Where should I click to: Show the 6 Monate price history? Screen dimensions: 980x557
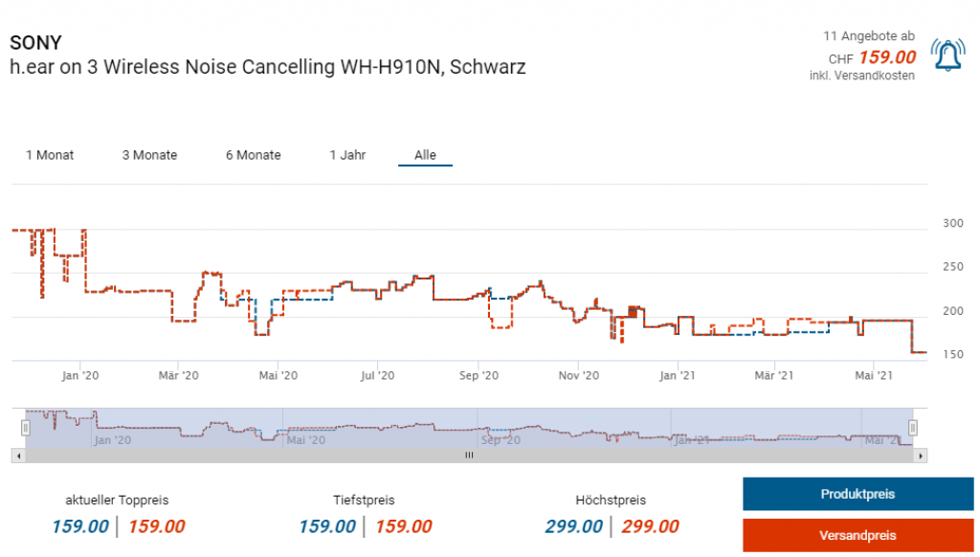point(254,155)
